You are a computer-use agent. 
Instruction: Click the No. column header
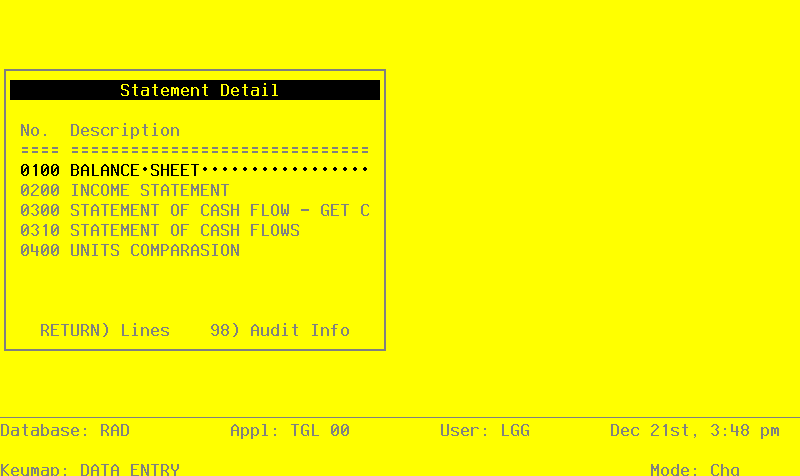(34, 130)
